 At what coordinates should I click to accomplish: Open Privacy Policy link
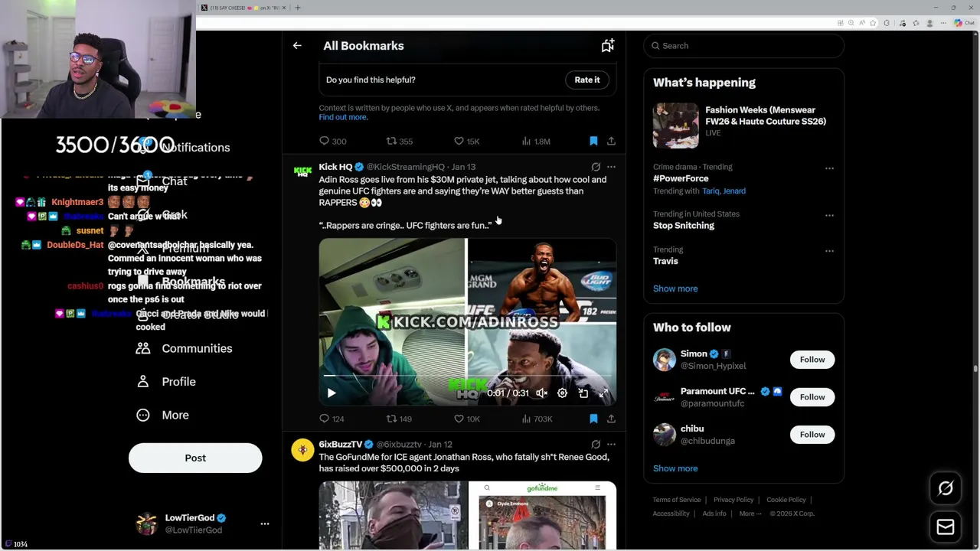(733, 500)
